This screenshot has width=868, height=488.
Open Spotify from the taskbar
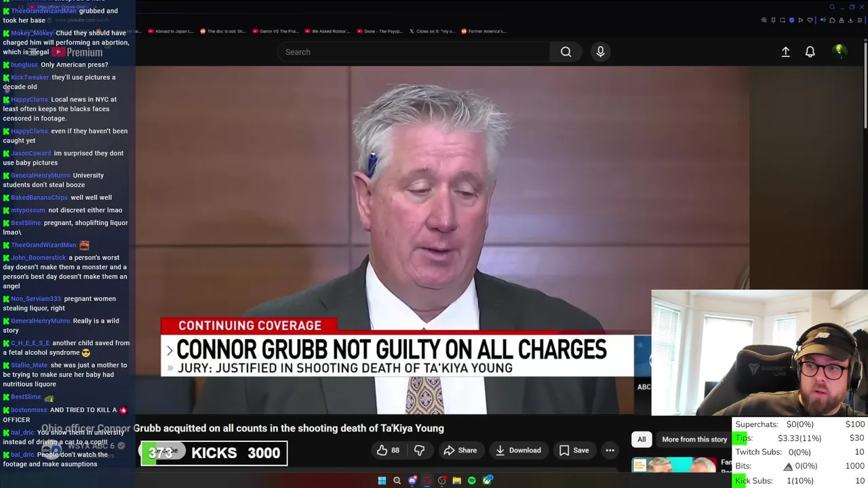click(x=472, y=481)
